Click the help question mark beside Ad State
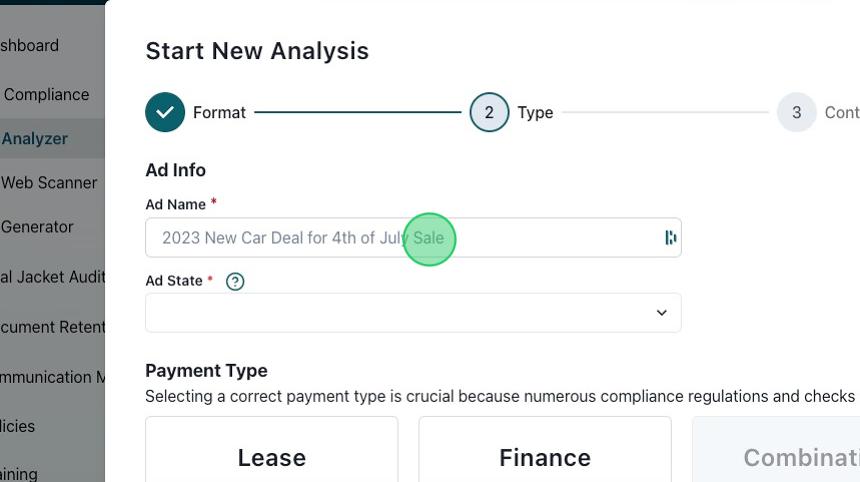The width and height of the screenshot is (860, 482). click(235, 282)
